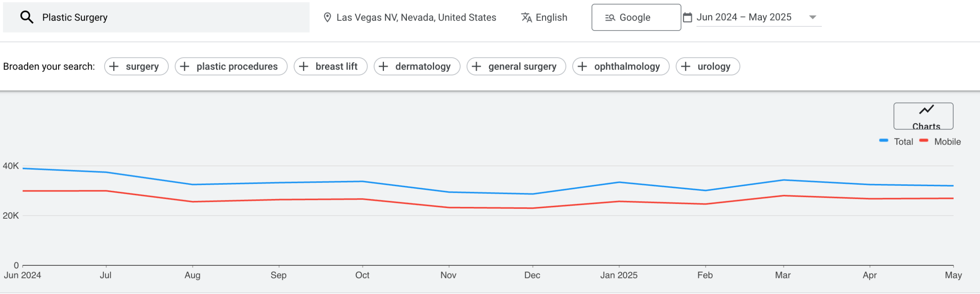Click the Charts line graph icon

click(926, 110)
